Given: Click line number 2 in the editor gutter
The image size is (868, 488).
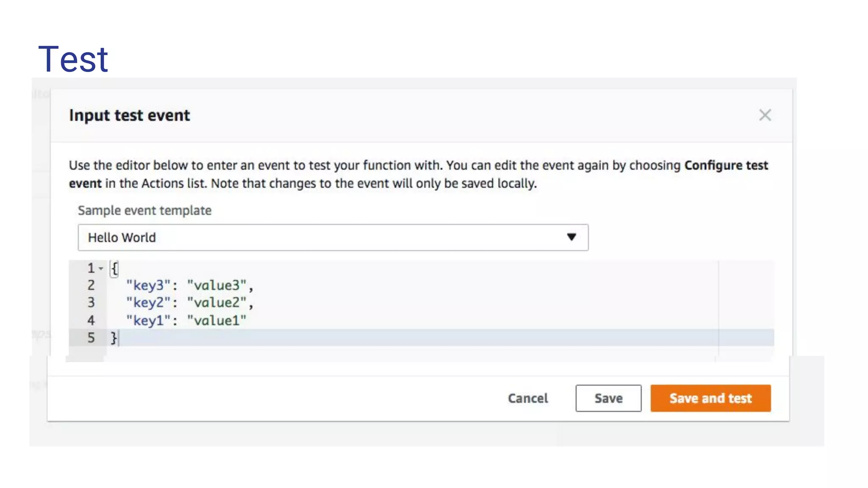Looking at the screenshot, I should pos(91,286).
